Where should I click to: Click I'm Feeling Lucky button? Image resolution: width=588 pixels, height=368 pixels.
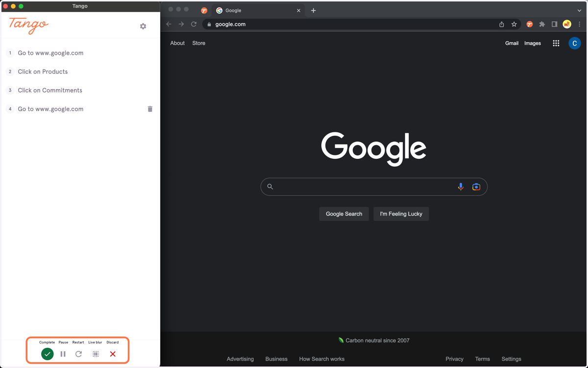click(401, 214)
